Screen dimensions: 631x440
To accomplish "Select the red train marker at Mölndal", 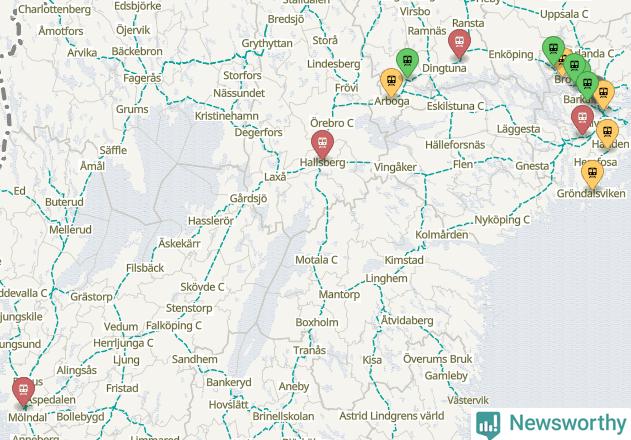I will click(23, 391).
